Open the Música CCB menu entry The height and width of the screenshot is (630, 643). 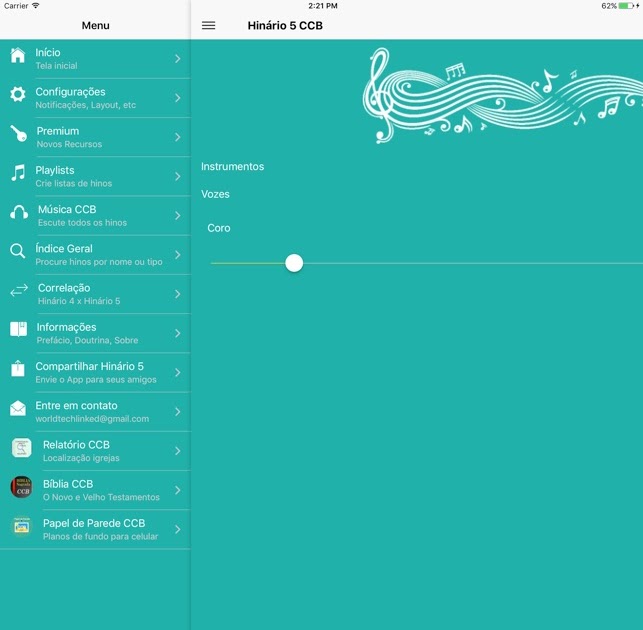coord(95,216)
